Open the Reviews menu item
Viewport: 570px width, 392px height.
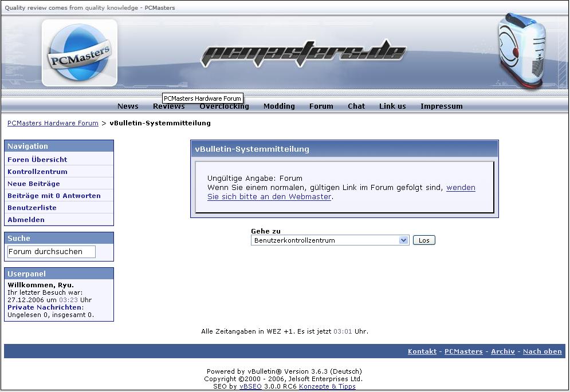pos(168,106)
